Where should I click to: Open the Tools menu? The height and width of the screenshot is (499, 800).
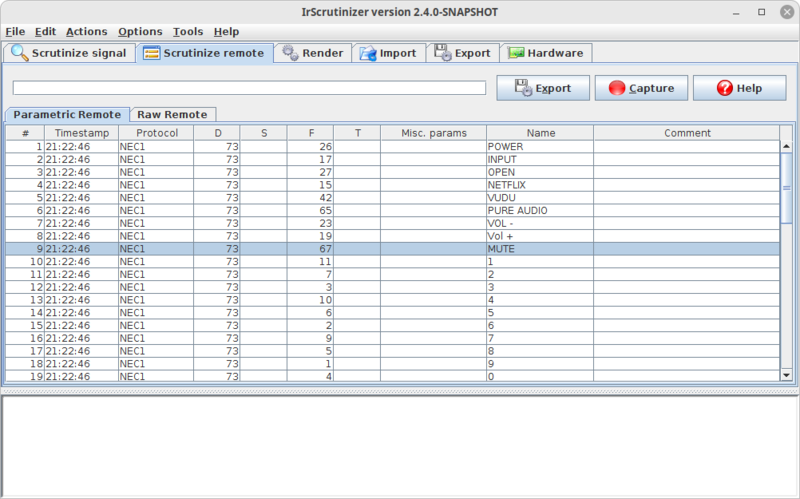pyautogui.click(x=187, y=32)
